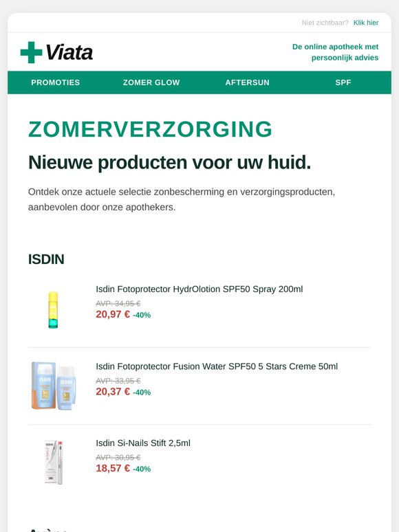Open the 'Klik hier' link
Viewport: 399px width, 532px height.
[x=366, y=23]
